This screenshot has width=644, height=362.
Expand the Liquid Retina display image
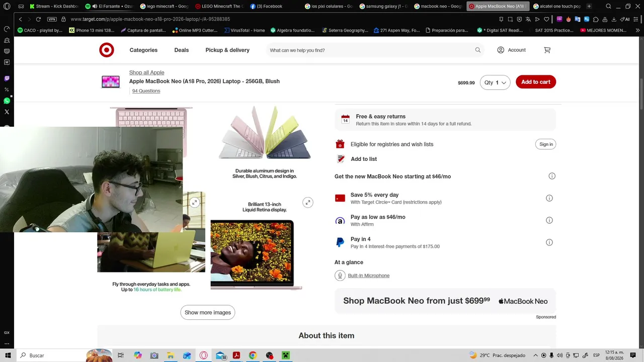(308, 202)
